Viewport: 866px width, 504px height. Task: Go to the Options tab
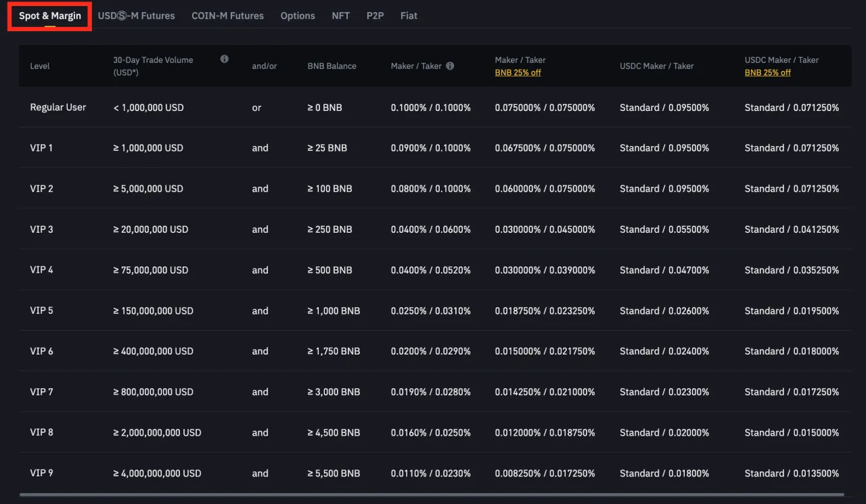click(x=298, y=16)
